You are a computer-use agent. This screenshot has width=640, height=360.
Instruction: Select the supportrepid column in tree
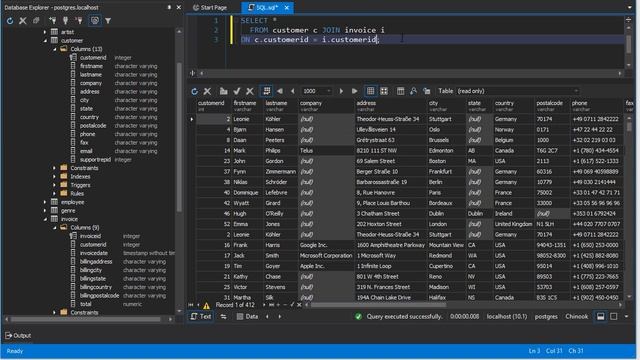[95, 160]
